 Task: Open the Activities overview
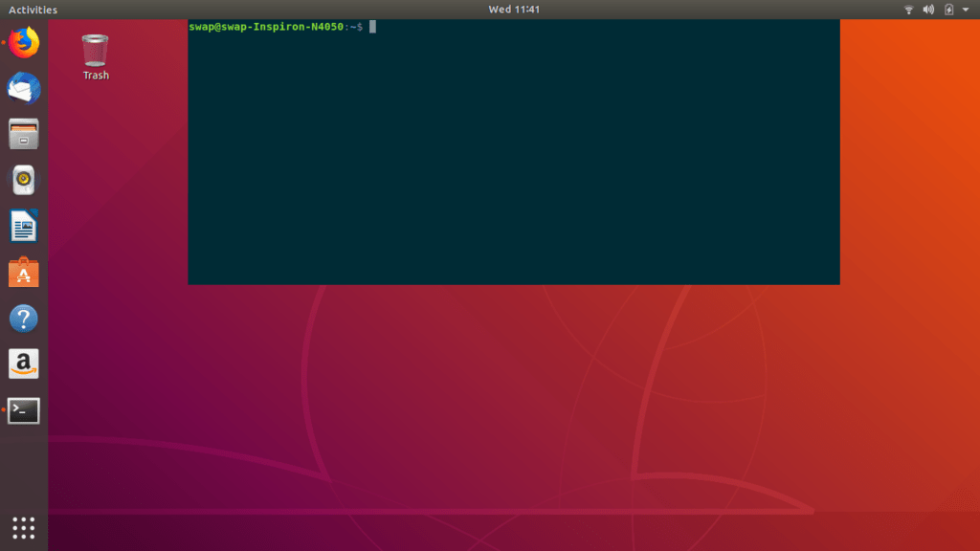click(33, 10)
